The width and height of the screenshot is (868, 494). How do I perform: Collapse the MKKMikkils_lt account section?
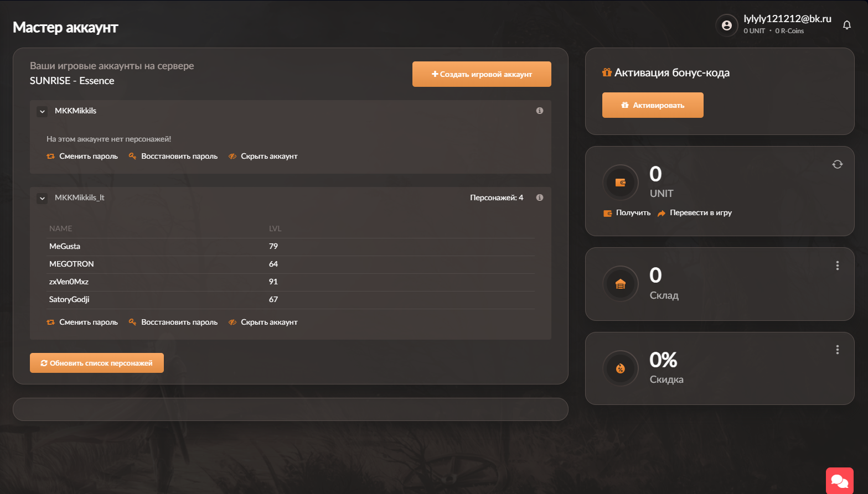42,198
